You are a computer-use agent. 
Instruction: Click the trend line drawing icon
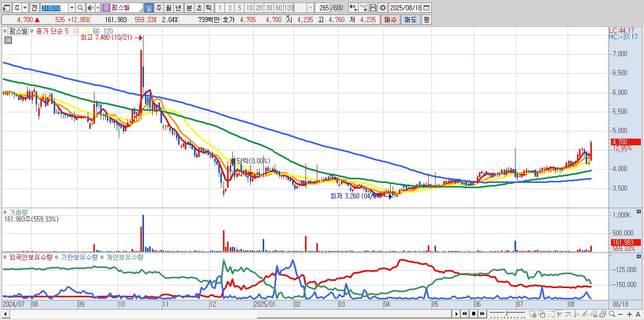(x=568, y=314)
